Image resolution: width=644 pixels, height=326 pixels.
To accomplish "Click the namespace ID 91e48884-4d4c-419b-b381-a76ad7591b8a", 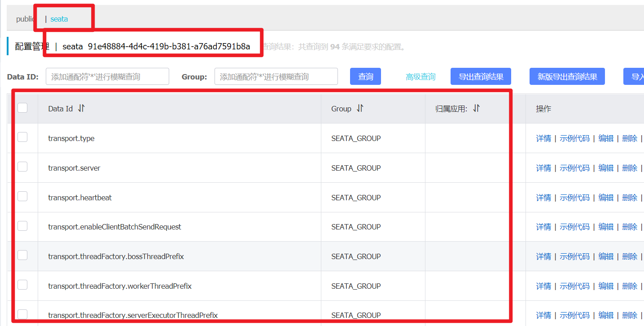I will click(x=169, y=46).
